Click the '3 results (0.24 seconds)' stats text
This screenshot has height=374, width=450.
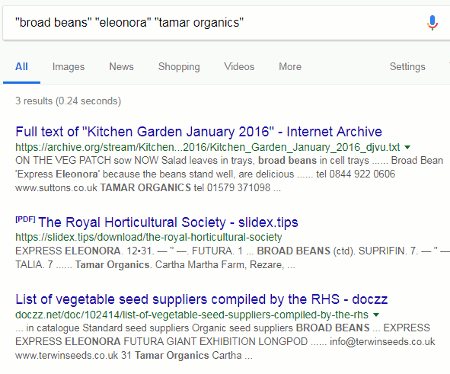(x=68, y=101)
